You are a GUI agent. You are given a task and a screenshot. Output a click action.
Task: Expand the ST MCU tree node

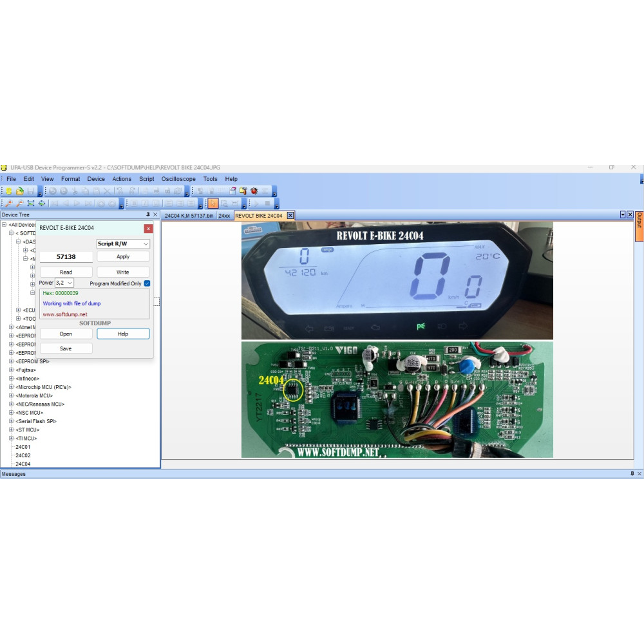[11, 430]
